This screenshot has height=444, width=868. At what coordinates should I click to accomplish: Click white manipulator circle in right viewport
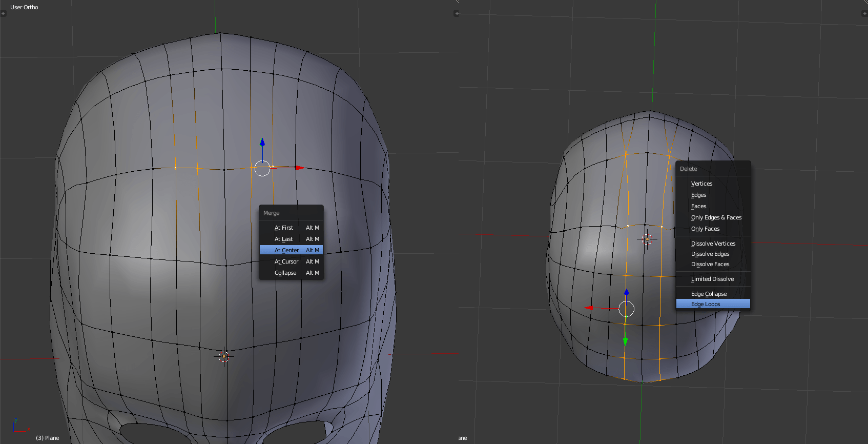(x=626, y=309)
